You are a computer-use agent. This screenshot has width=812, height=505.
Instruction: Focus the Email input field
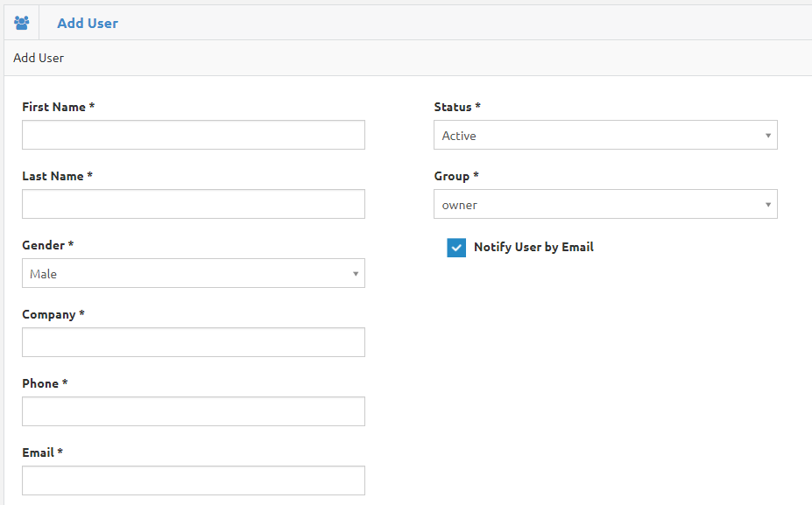(x=193, y=480)
